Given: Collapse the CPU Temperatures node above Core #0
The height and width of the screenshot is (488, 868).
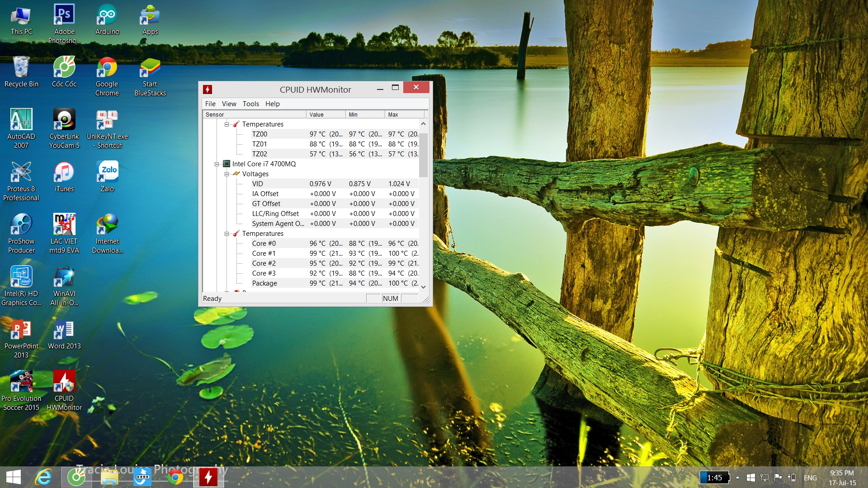Looking at the screenshot, I should (226, 234).
